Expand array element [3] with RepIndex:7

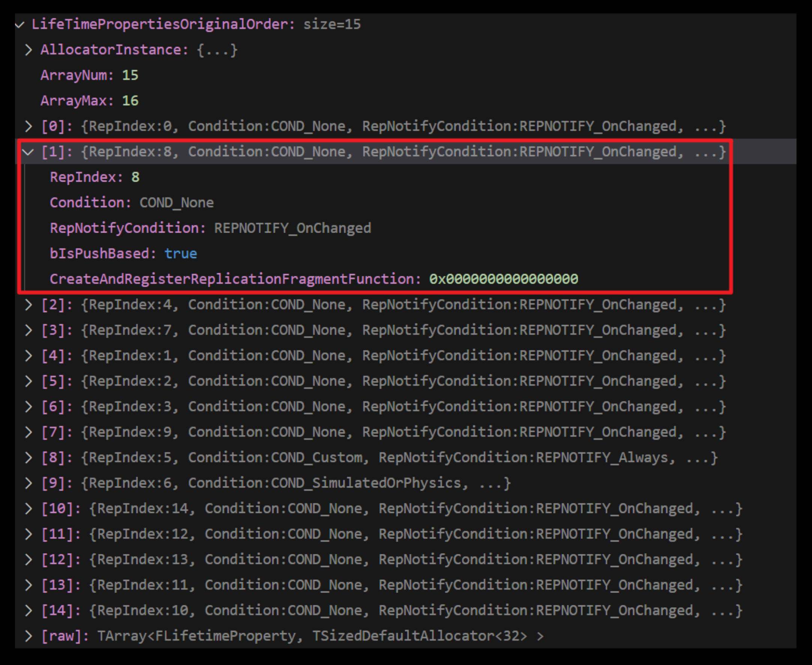click(x=28, y=330)
